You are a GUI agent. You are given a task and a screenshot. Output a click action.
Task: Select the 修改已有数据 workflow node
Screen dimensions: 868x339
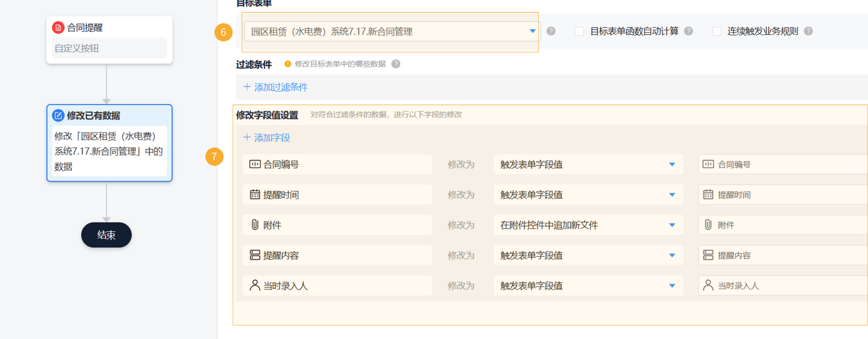click(109, 143)
